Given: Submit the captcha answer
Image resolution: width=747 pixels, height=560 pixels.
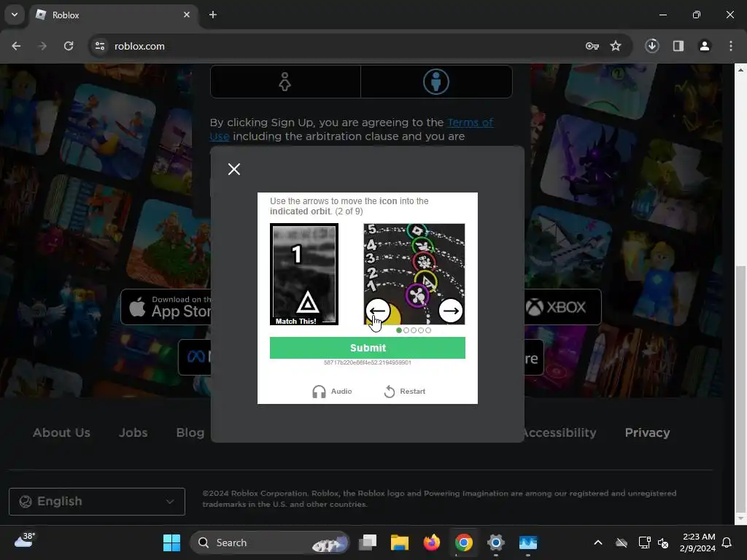Looking at the screenshot, I should pyautogui.click(x=368, y=348).
